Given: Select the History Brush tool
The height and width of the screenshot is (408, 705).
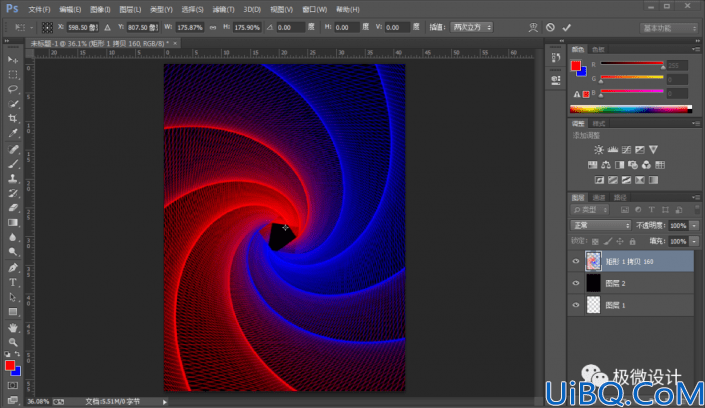Looking at the screenshot, I should pyautogui.click(x=13, y=193).
